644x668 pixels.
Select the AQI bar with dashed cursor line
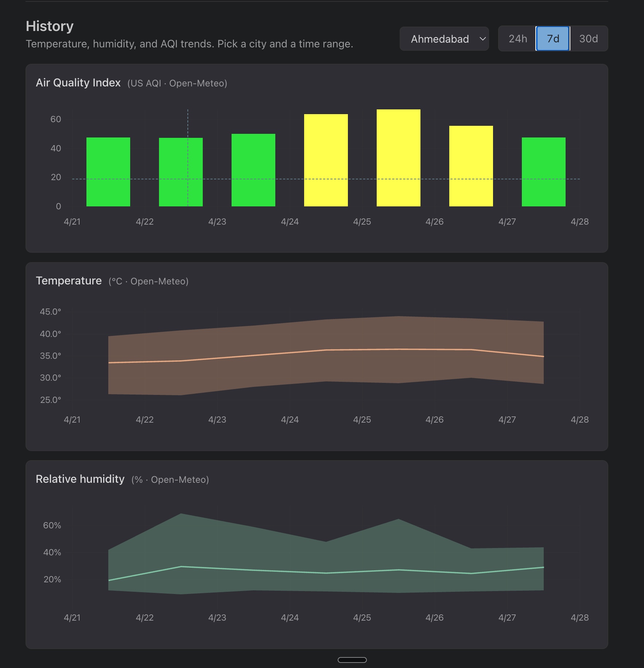click(x=181, y=171)
